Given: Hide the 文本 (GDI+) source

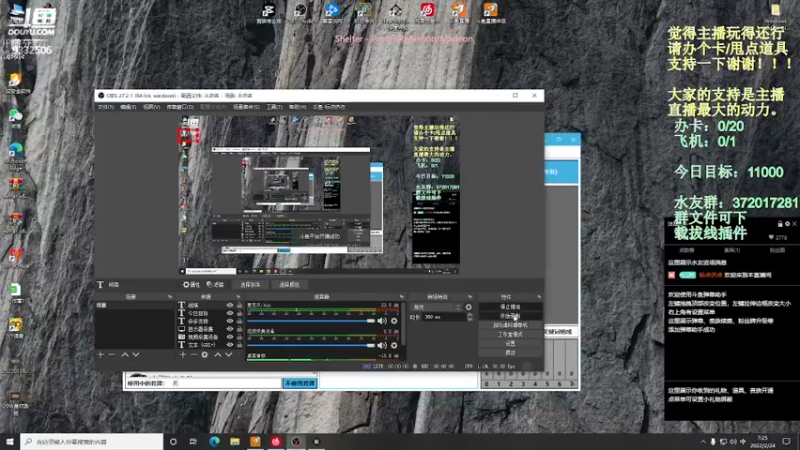Looking at the screenshot, I should (x=230, y=345).
